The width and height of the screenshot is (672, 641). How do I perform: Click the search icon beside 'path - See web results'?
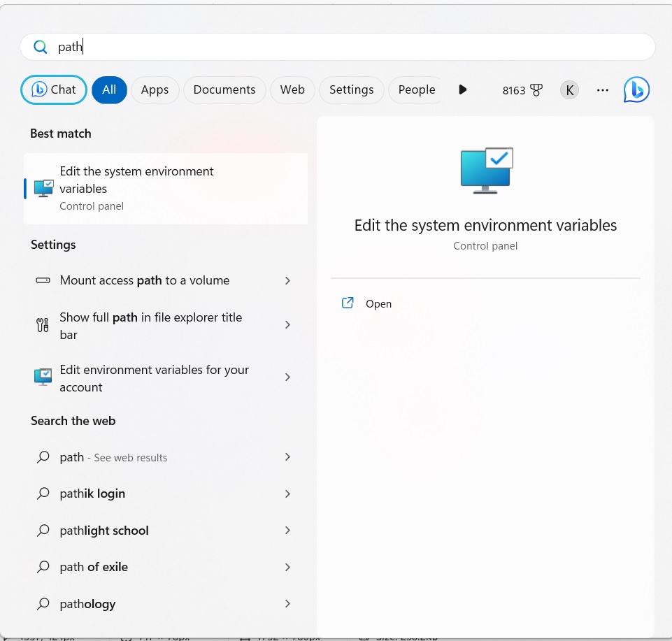coord(43,457)
